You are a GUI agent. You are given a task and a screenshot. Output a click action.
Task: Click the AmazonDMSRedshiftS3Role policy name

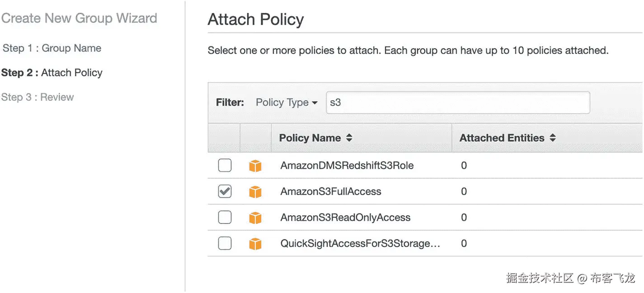click(x=347, y=166)
